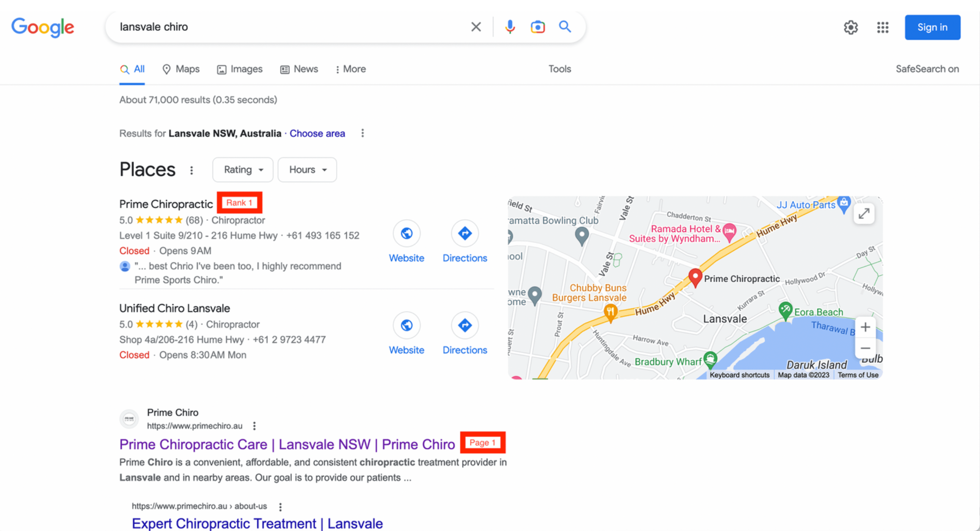
Task: Switch to the Maps tab
Action: [181, 69]
